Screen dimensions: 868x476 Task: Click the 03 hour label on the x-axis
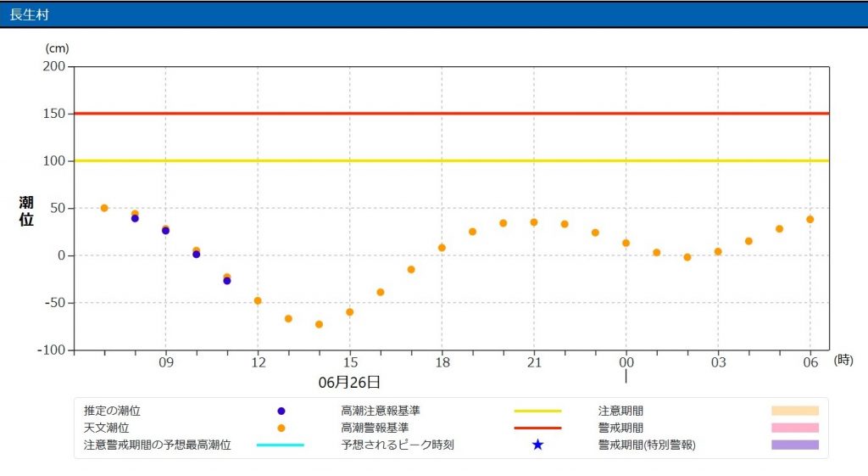(719, 362)
